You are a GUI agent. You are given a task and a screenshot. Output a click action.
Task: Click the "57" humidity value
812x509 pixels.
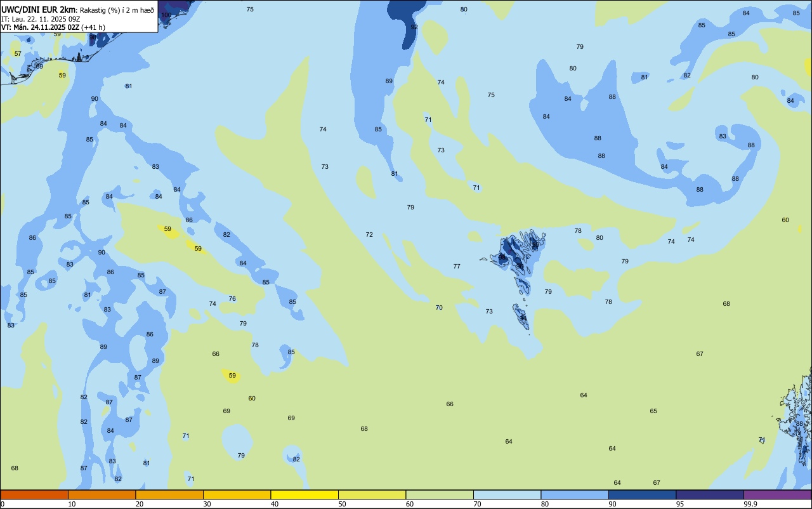18,53
